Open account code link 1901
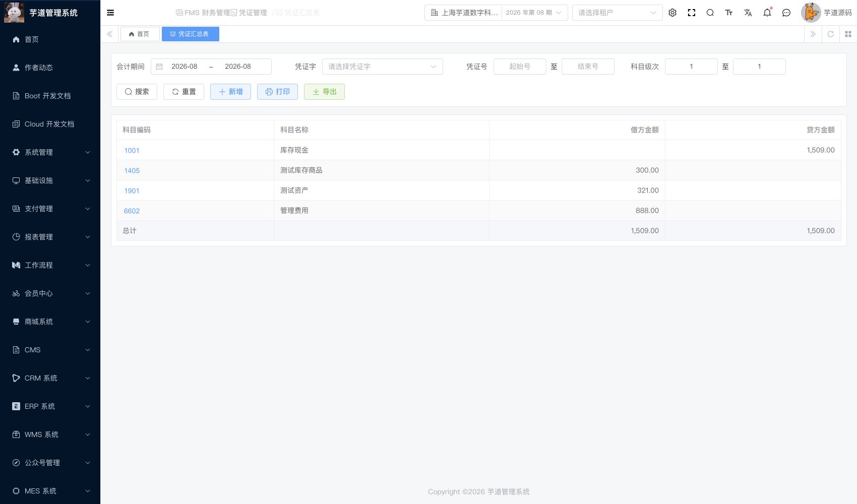Screen dimensions: 857x504 [132, 191]
